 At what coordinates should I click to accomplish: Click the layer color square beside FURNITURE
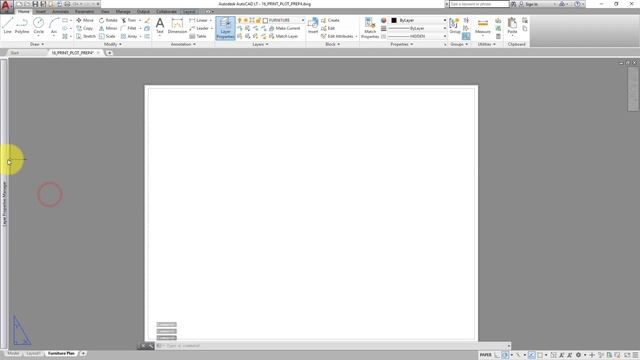coord(265,20)
